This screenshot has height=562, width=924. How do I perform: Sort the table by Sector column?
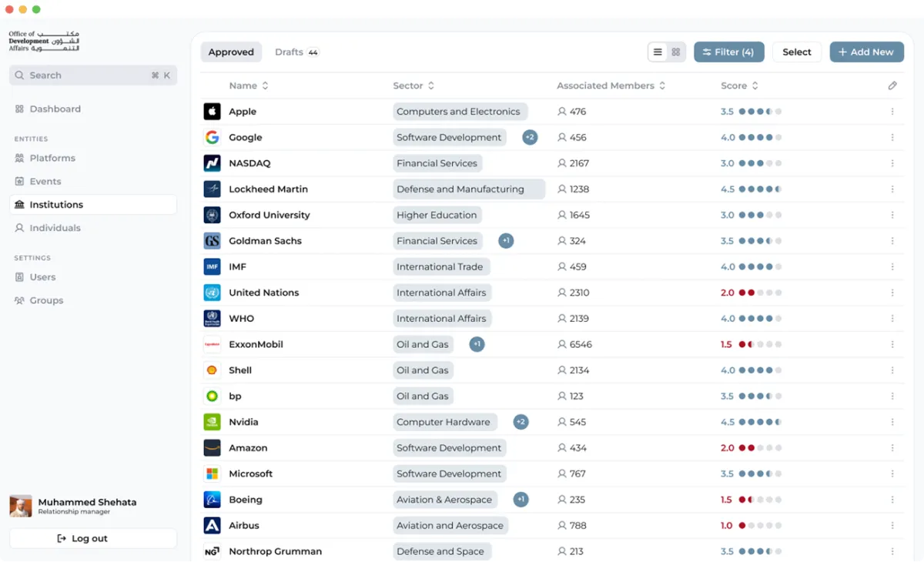tap(413, 85)
